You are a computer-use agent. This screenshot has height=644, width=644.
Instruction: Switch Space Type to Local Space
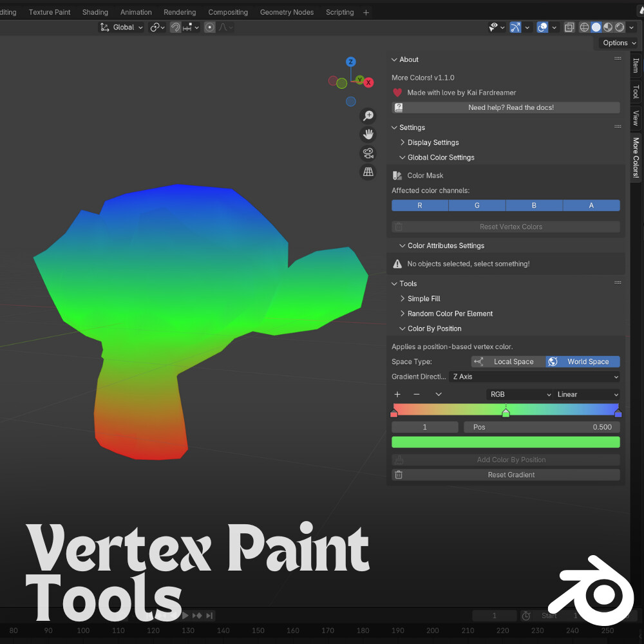(513, 361)
